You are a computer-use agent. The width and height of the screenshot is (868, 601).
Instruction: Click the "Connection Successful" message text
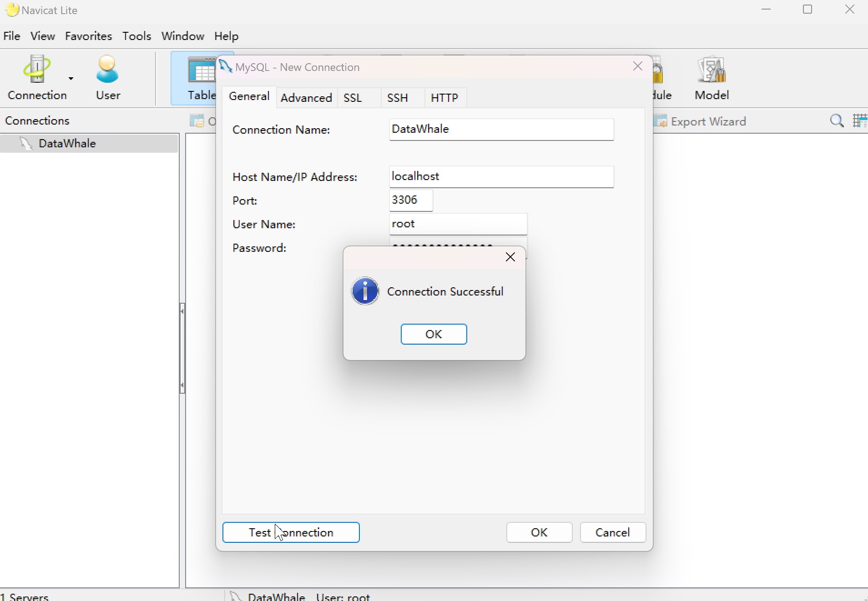445,291
